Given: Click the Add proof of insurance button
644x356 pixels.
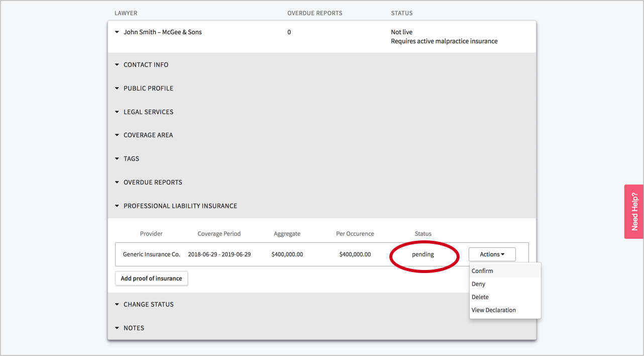Looking at the screenshot, I should tap(151, 279).
